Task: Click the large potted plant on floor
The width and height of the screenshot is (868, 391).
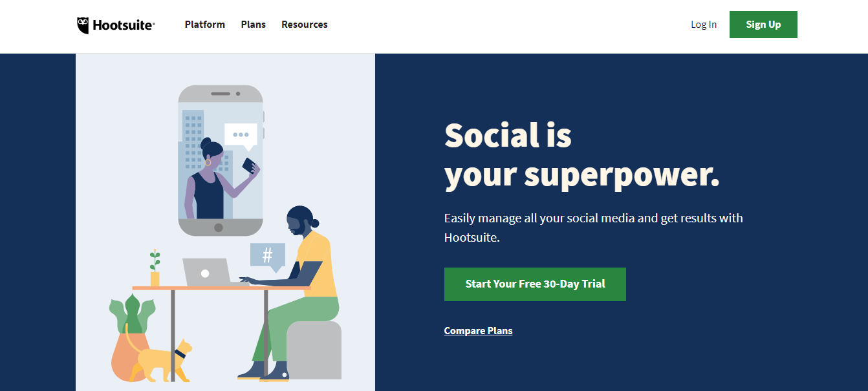Action: (131, 343)
